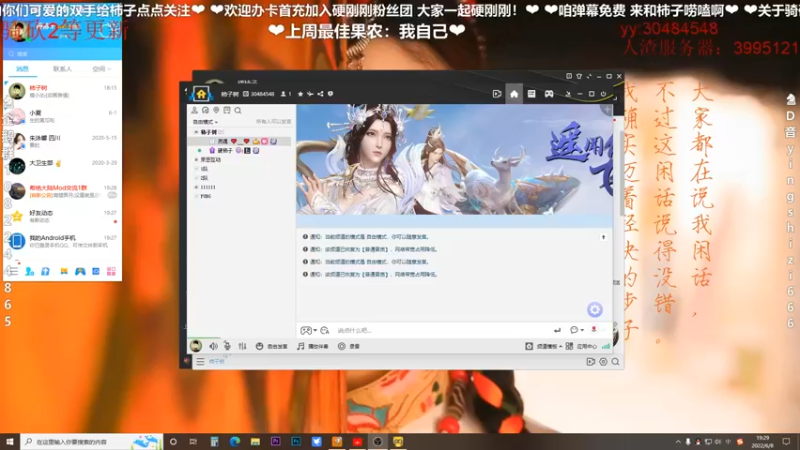Start recording with the record button

(349, 346)
